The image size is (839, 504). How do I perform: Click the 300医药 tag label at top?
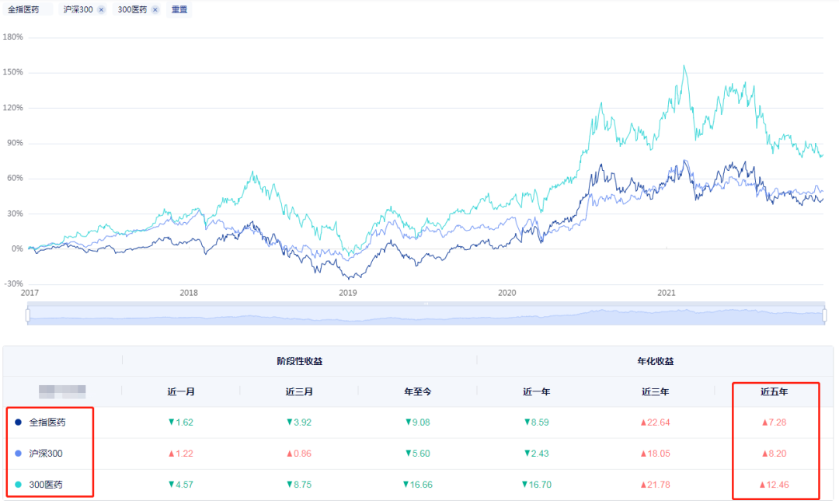click(x=132, y=9)
